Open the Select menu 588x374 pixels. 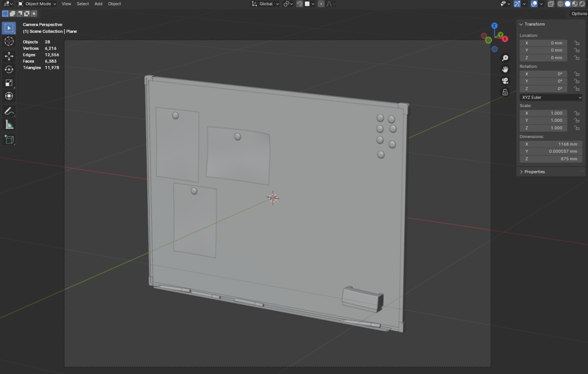click(83, 4)
